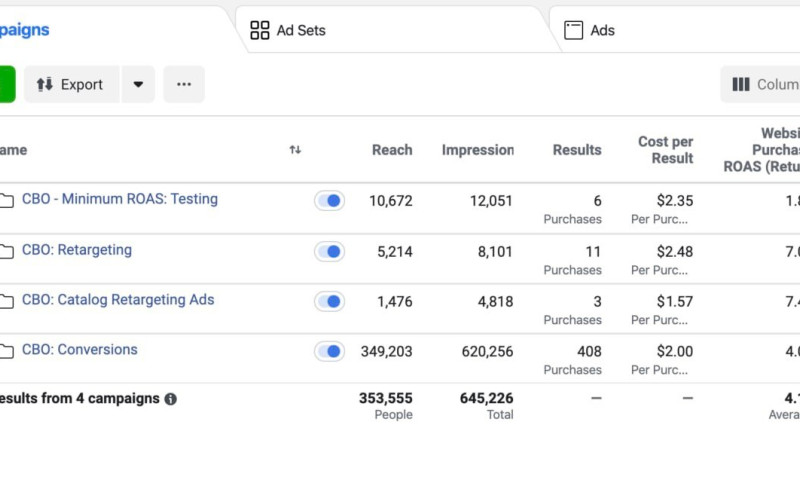The width and height of the screenshot is (800, 480).
Task: Click the Export button
Action: coord(71,85)
